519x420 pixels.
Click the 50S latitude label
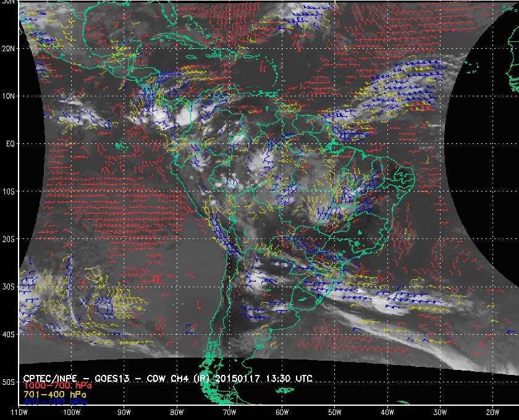[8, 382]
